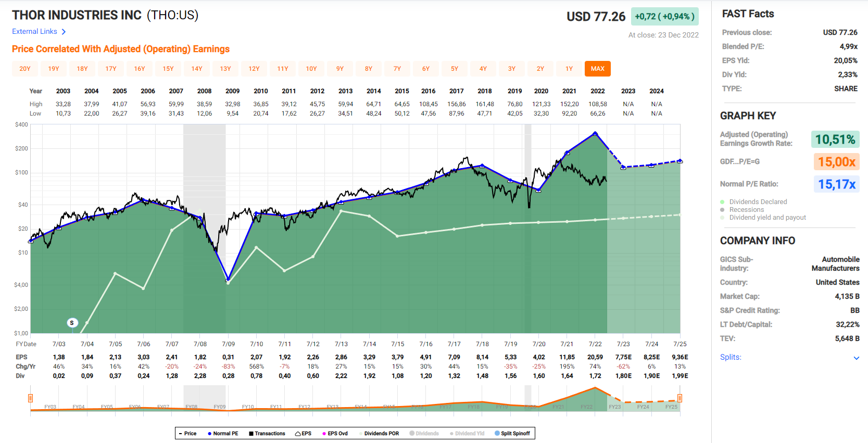Switch to the 4Y chart range
868x443 pixels.
click(483, 69)
